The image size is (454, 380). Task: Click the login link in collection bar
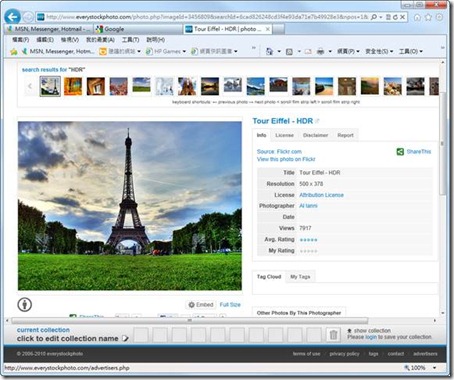coord(371,337)
